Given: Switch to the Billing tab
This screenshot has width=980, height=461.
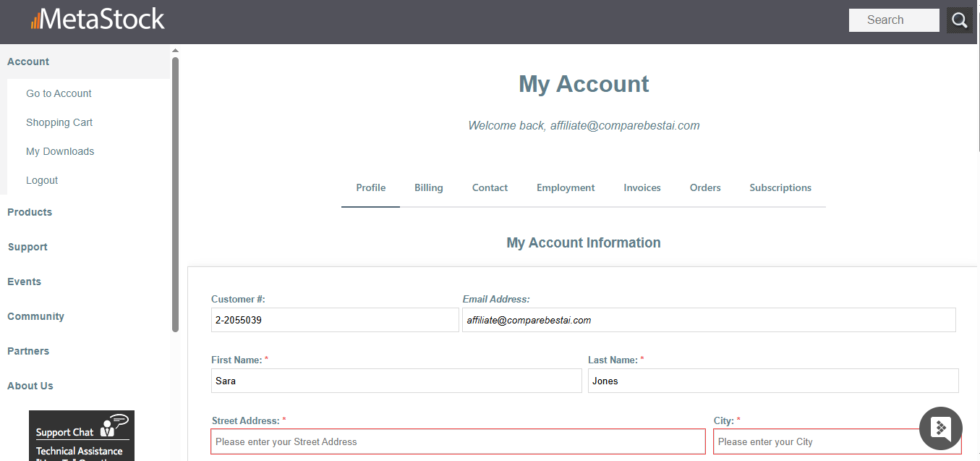Looking at the screenshot, I should tap(429, 188).
